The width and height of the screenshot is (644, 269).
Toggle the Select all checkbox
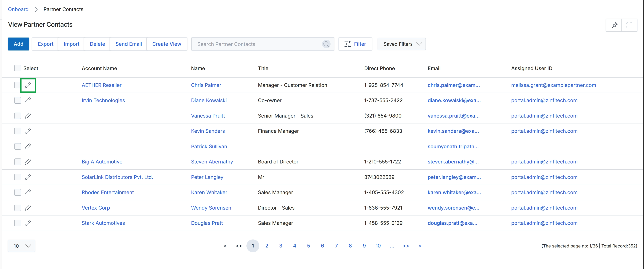pyautogui.click(x=18, y=68)
